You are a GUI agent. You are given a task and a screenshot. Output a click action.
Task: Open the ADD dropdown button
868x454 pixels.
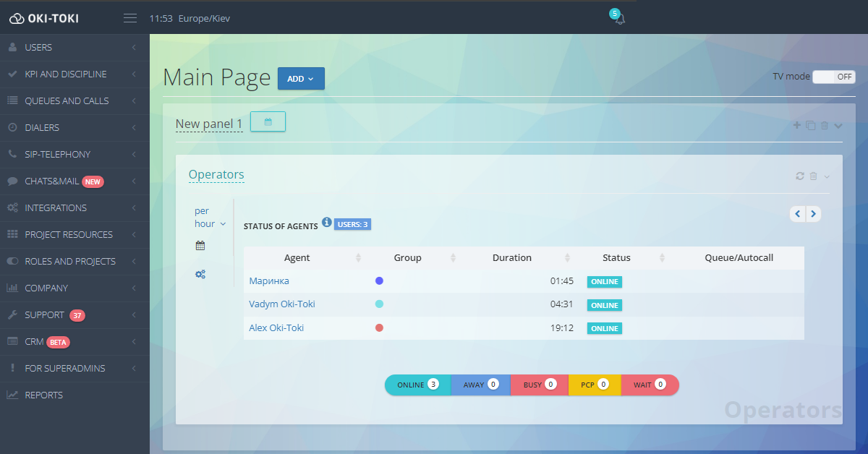(301, 79)
